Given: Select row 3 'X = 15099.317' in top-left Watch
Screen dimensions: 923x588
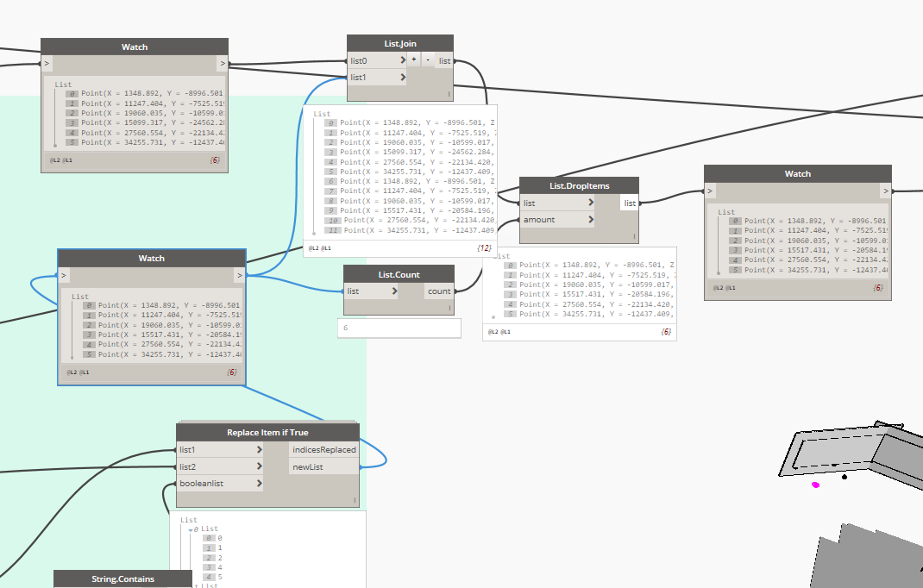Looking at the screenshot, I should [146, 122].
